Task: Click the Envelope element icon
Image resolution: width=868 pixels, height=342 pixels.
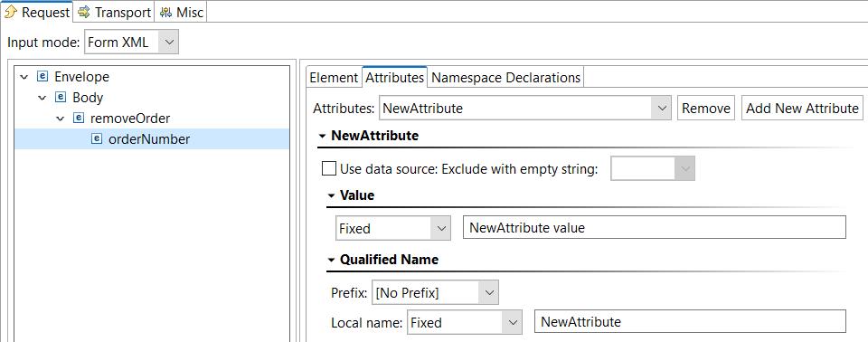Action: 42,77
